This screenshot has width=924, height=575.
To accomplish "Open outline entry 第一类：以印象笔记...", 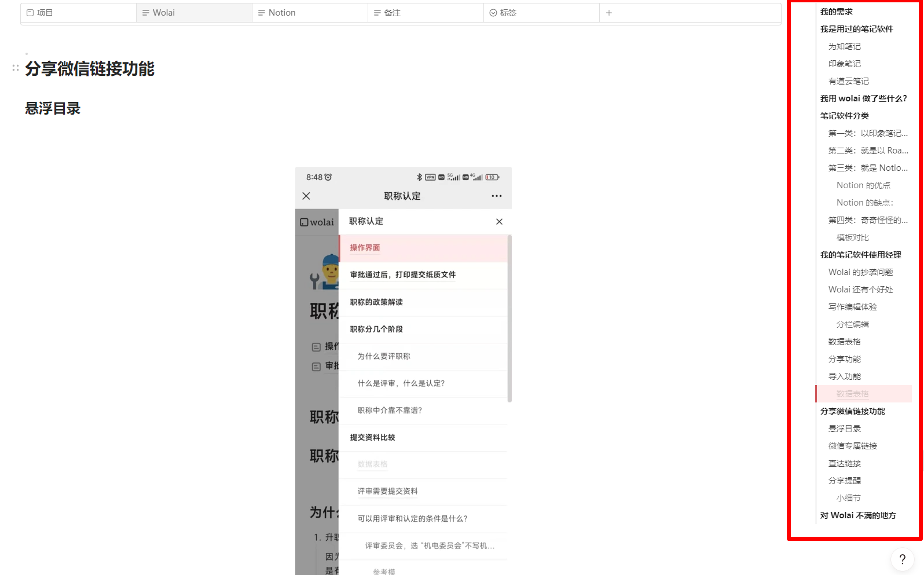I will click(868, 133).
